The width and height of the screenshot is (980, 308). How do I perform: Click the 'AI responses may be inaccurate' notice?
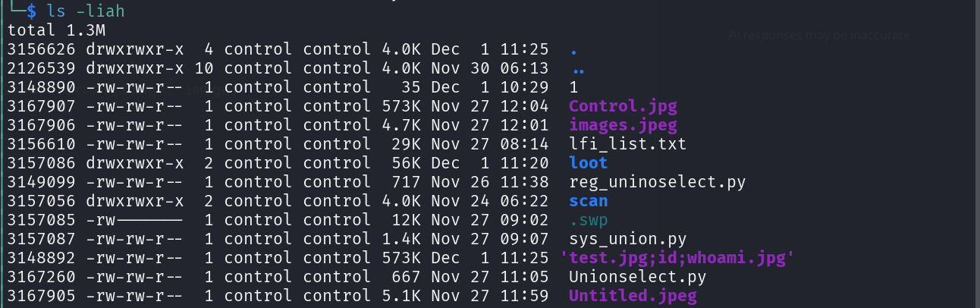click(x=818, y=35)
